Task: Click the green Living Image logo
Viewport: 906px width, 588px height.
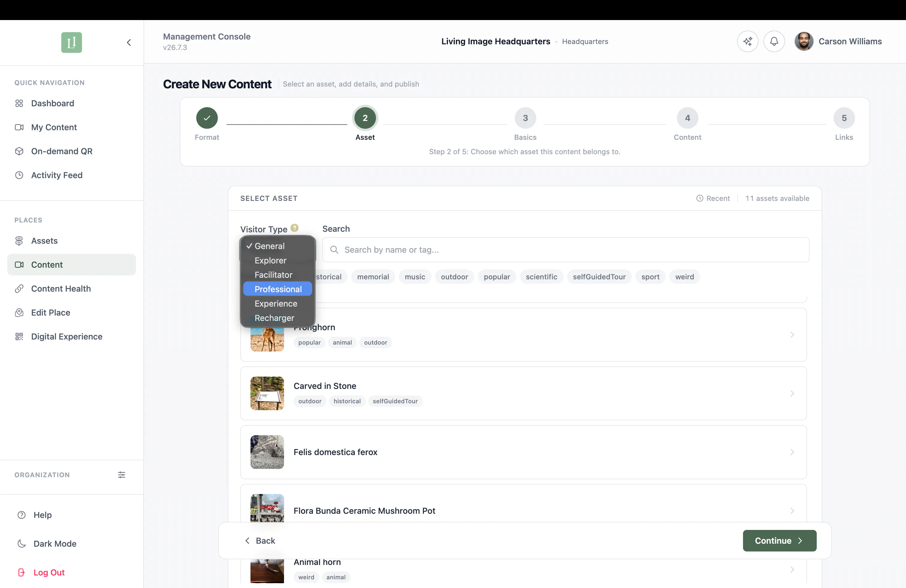Action: click(72, 42)
